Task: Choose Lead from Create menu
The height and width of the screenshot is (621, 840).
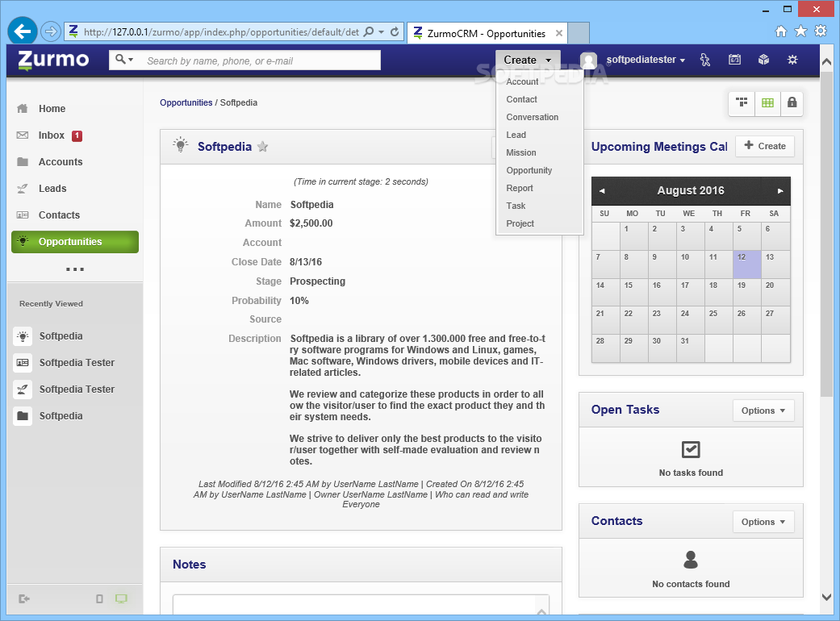Action: point(516,135)
